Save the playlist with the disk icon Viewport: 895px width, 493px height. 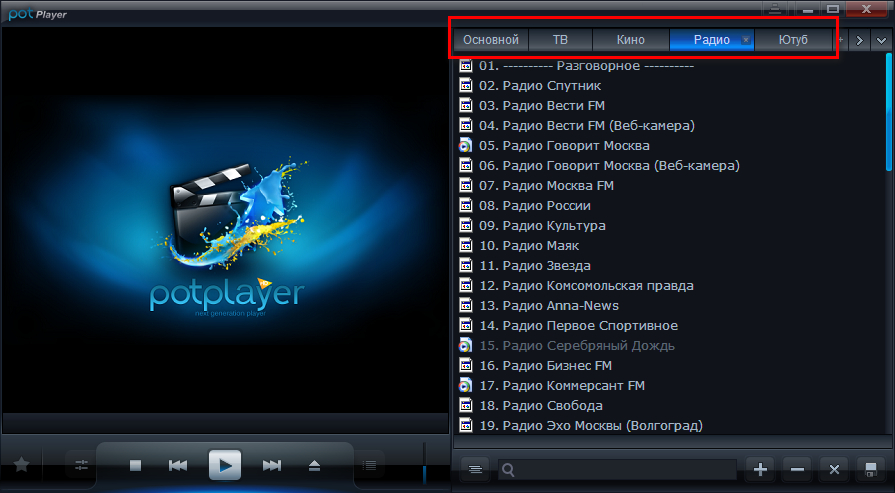click(871, 469)
